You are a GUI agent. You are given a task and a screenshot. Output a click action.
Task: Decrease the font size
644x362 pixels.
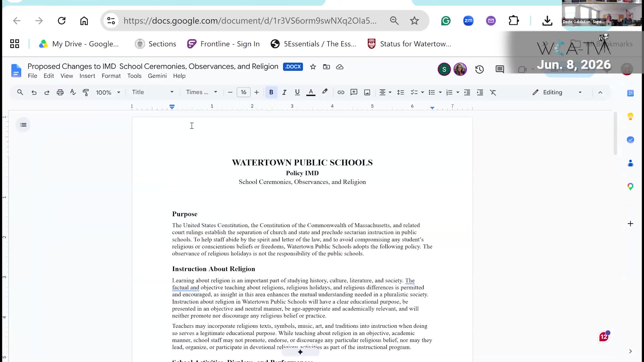click(230, 92)
